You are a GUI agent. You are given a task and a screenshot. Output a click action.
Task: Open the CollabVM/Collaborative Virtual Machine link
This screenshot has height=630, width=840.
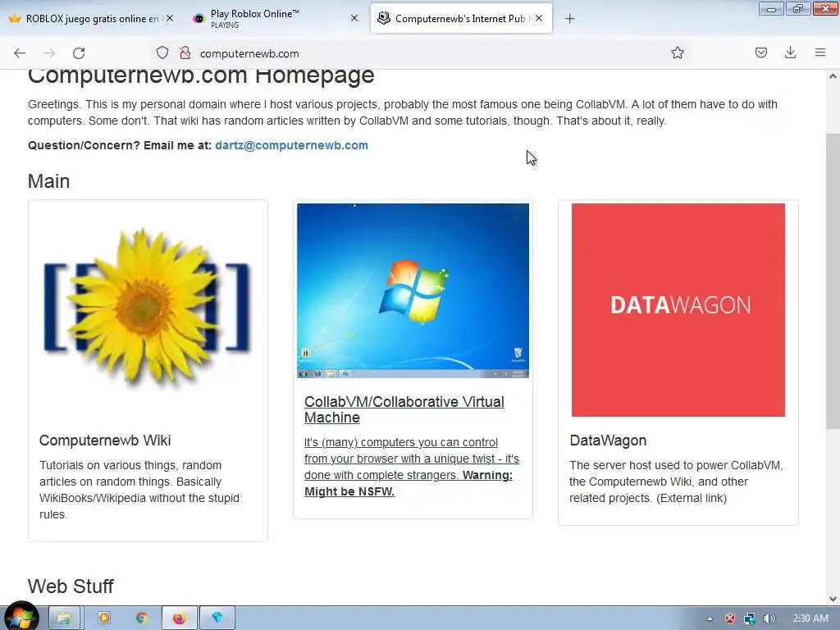tap(404, 409)
